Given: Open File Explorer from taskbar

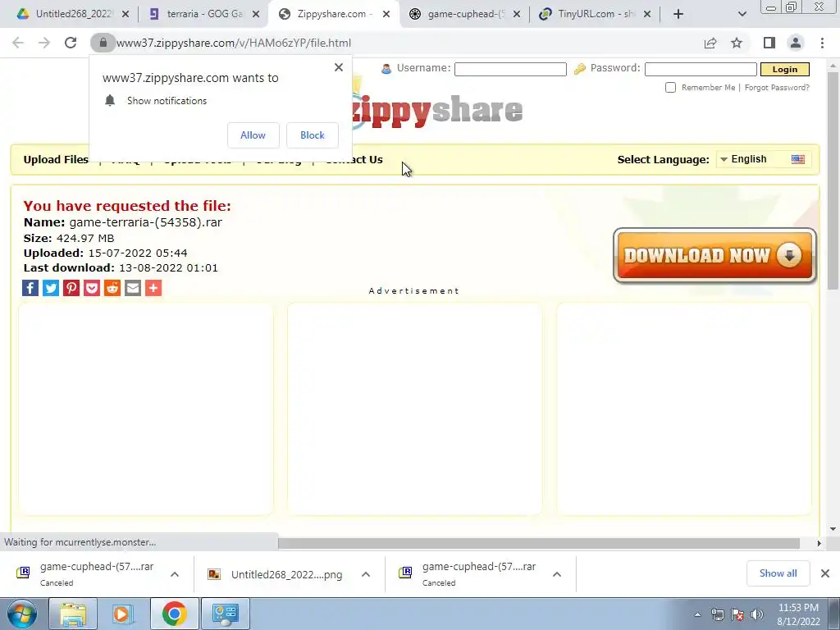Looking at the screenshot, I should (73, 614).
